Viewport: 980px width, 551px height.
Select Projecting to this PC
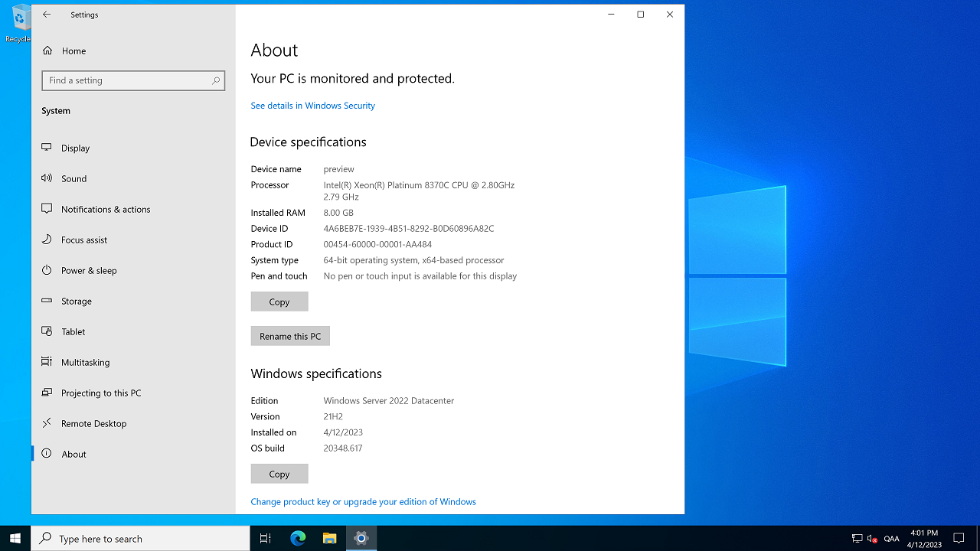(x=101, y=393)
